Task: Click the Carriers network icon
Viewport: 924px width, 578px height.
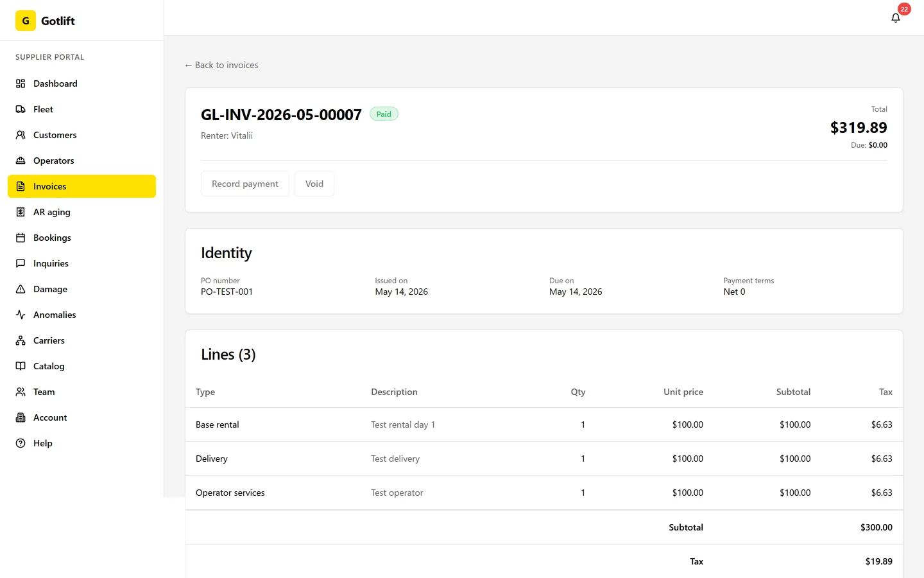Action: 21,340
